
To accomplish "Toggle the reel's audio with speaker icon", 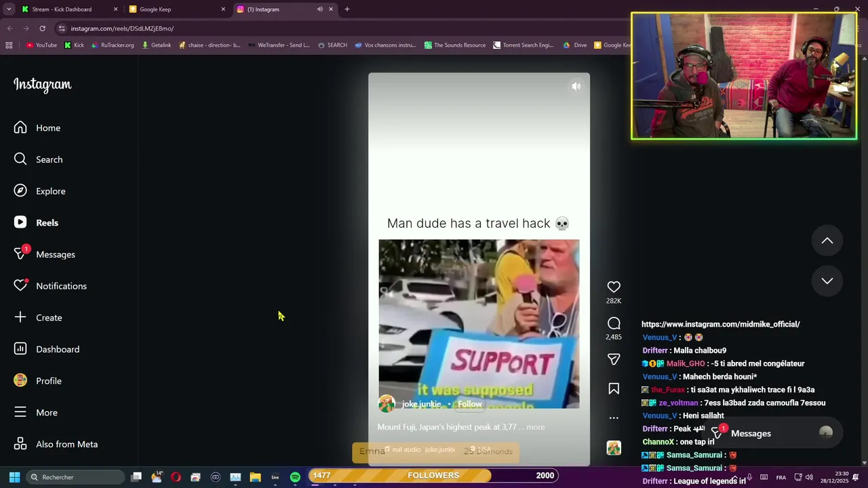I will click(x=576, y=86).
